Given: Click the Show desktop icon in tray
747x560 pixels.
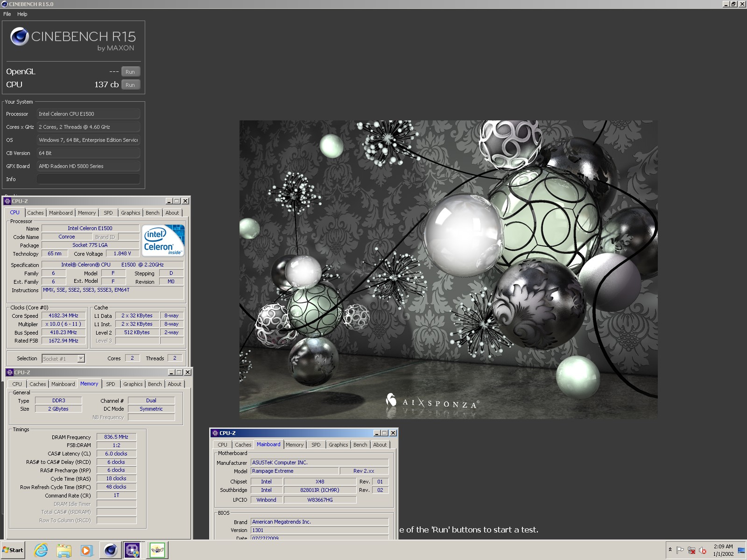Looking at the screenshot, I should coord(741,550).
